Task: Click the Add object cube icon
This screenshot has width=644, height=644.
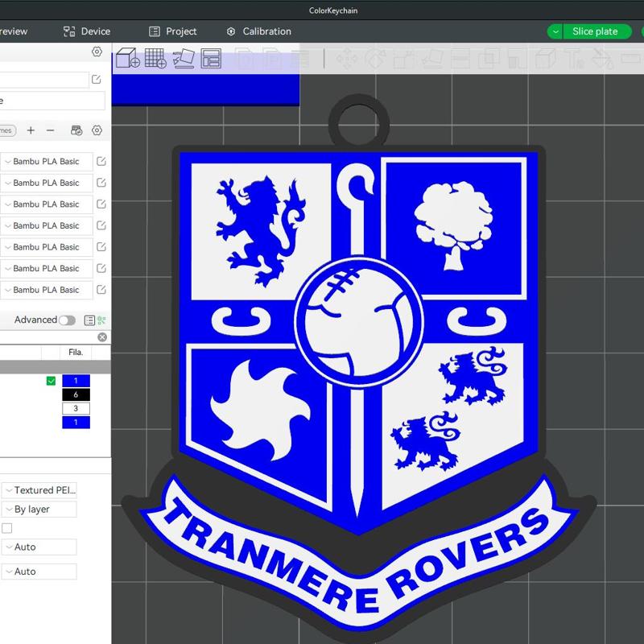Action: pyautogui.click(x=127, y=58)
